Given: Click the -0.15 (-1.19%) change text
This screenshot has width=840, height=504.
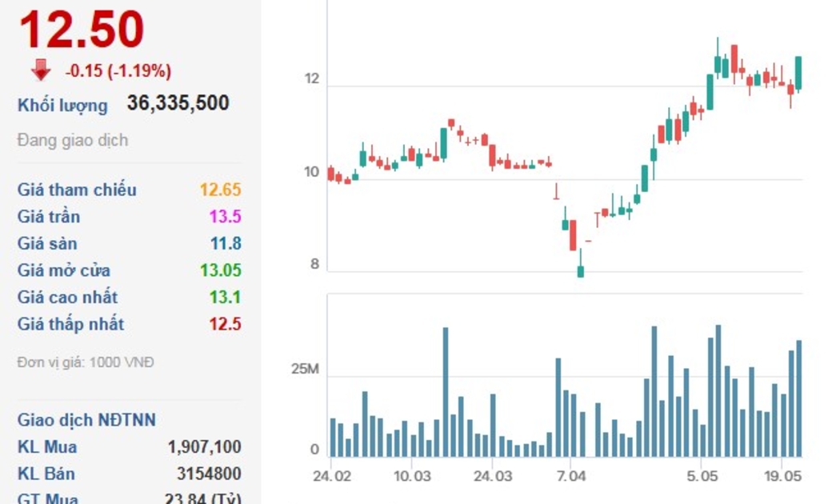Looking at the screenshot, I should click(x=118, y=71).
